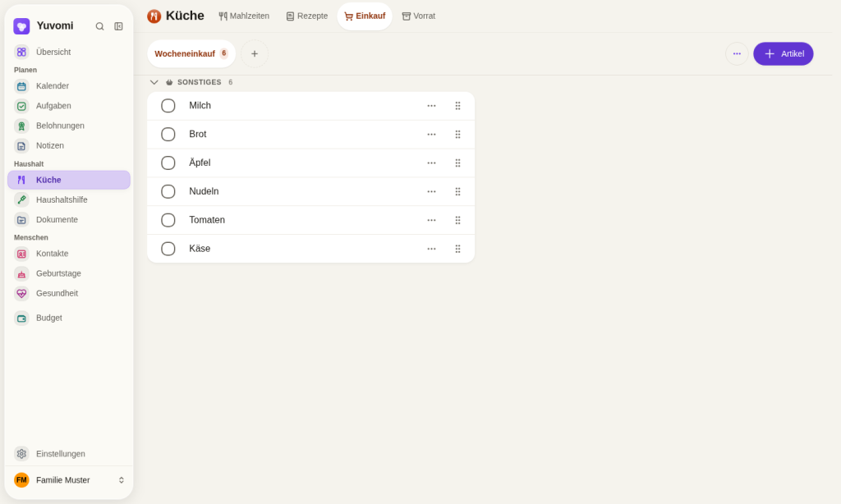Click drag handle icon for Tomaten
The height and width of the screenshot is (504, 841).
point(458,220)
